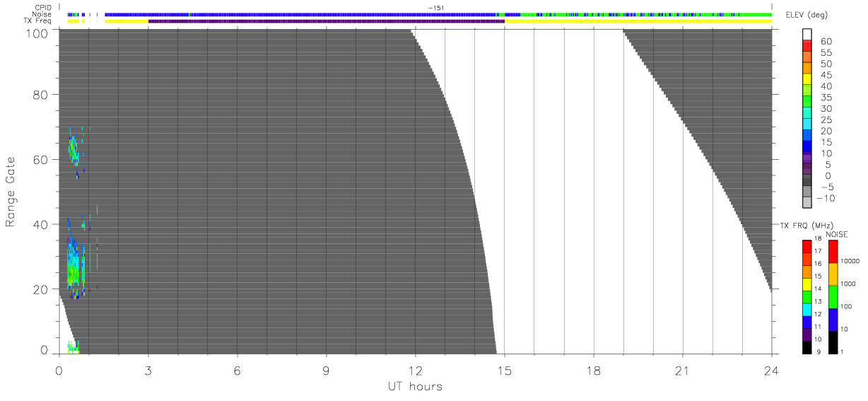Click the 100 tick on Range Gate axis
This screenshot has width=868, height=401.
click(36, 33)
